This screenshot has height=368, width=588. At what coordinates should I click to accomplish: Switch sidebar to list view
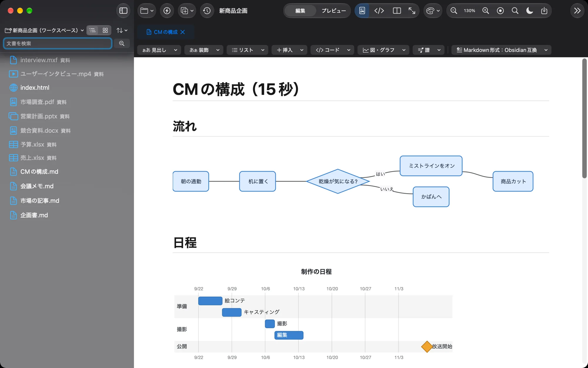[93, 30]
